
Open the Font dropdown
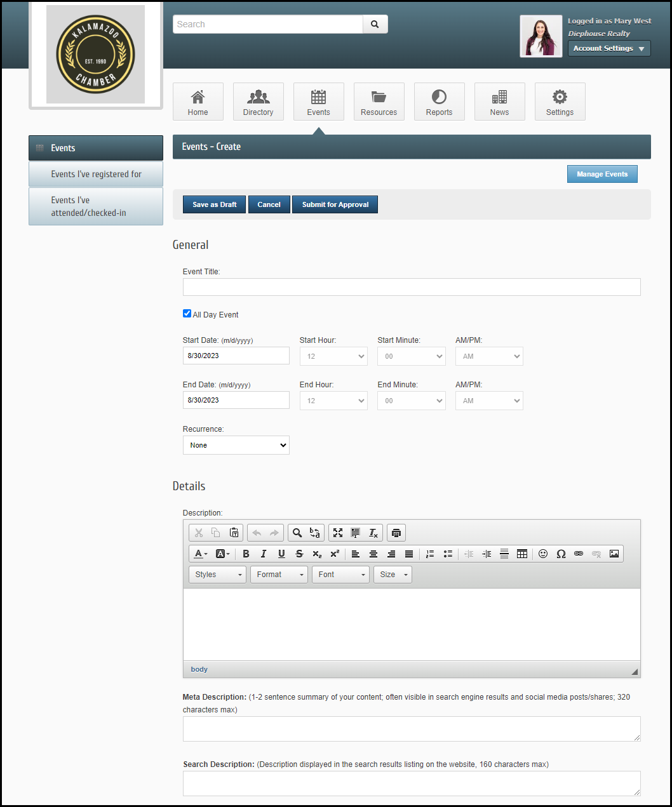340,575
